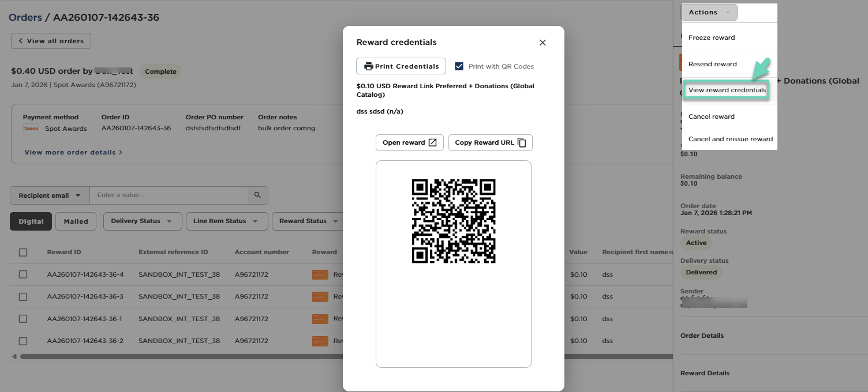
Task: Close the Reward credentials dialog
Action: pos(542,43)
